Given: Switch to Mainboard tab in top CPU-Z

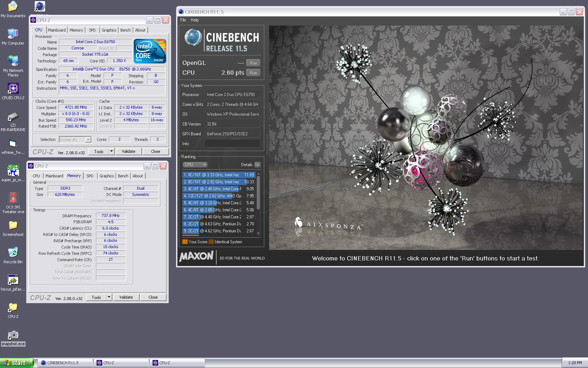Looking at the screenshot, I should click(57, 30).
